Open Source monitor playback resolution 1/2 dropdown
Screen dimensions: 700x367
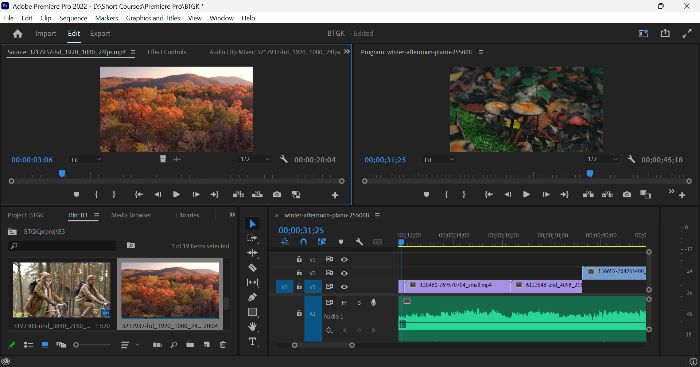[x=255, y=159]
